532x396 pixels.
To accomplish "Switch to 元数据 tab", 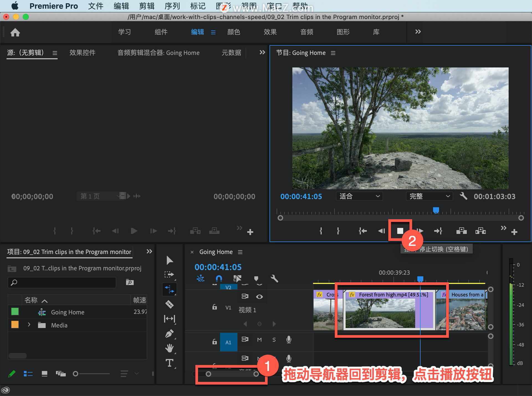I will click(x=231, y=53).
